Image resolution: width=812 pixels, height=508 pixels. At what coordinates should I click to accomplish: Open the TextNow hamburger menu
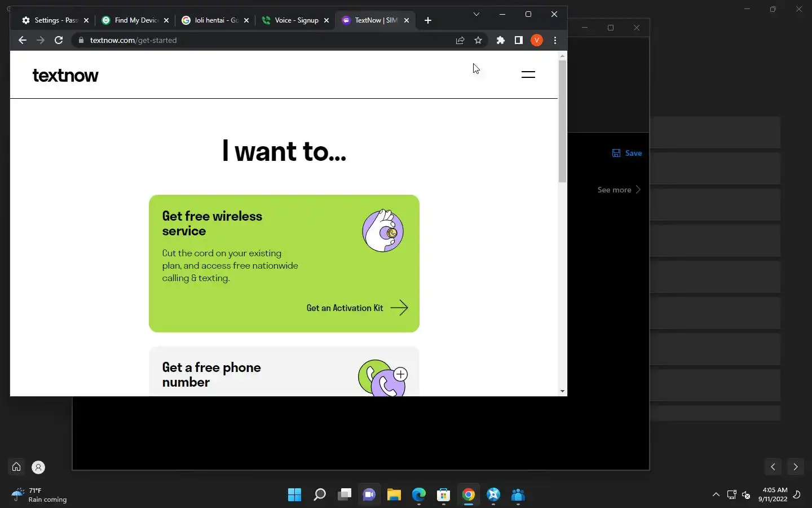(x=528, y=75)
